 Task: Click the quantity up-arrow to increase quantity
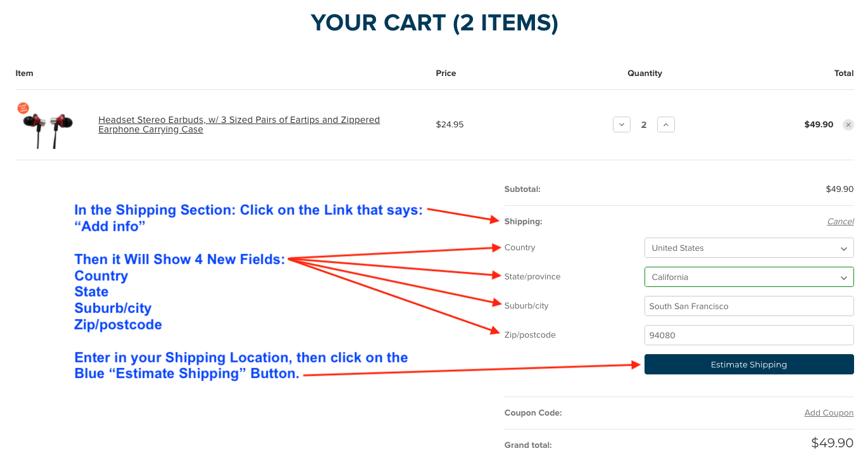point(665,124)
